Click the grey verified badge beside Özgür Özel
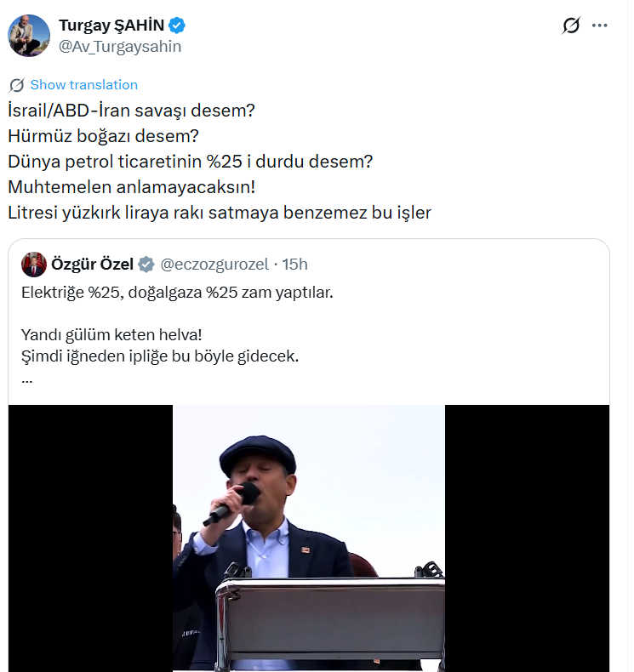The width and height of the screenshot is (634, 672). point(146,265)
